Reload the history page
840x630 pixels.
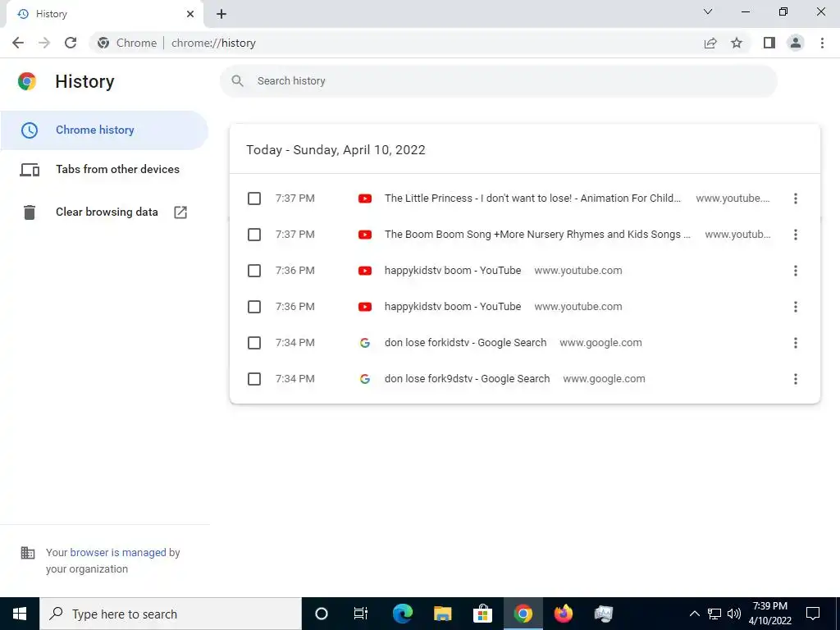pos(71,43)
